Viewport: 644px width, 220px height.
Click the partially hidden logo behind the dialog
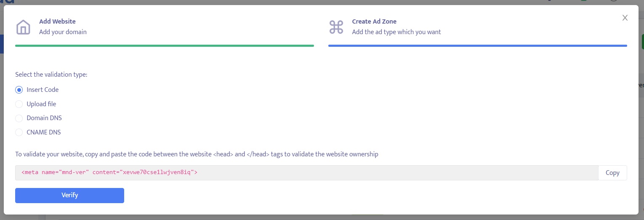[7, 2]
